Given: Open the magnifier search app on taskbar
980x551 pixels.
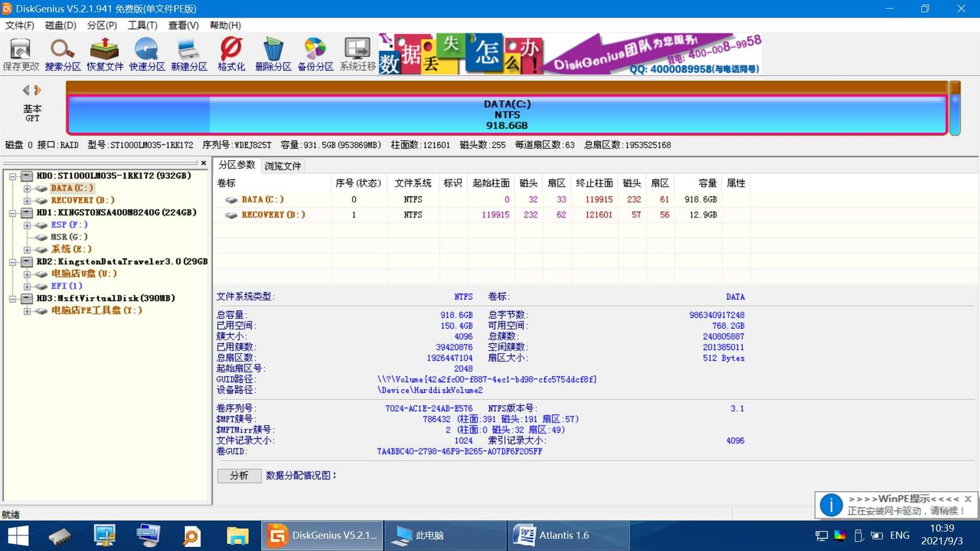Looking at the screenshot, I should [x=191, y=535].
